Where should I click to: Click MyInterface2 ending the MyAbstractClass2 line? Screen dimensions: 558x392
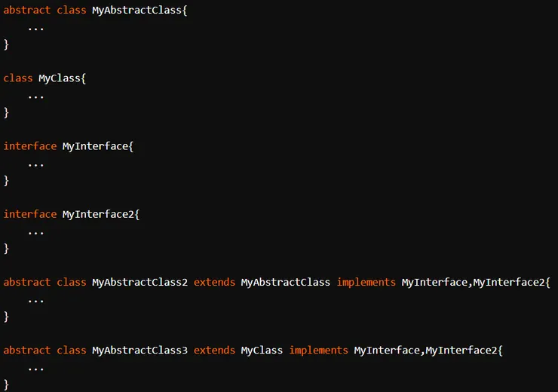(509, 282)
